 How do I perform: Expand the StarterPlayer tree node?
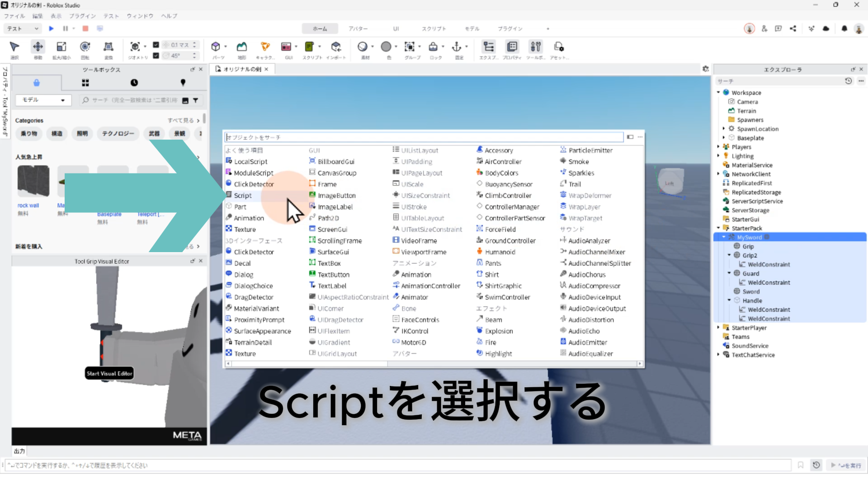(x=718, y=328)
